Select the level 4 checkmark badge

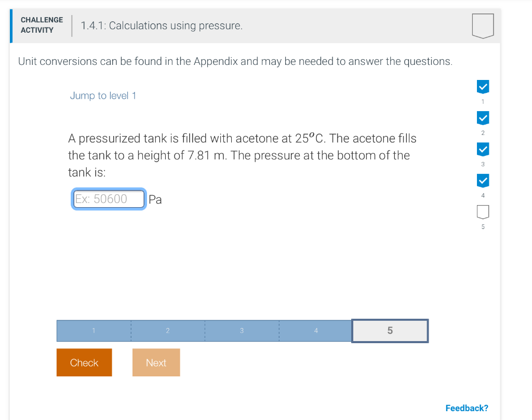point(483,180)
